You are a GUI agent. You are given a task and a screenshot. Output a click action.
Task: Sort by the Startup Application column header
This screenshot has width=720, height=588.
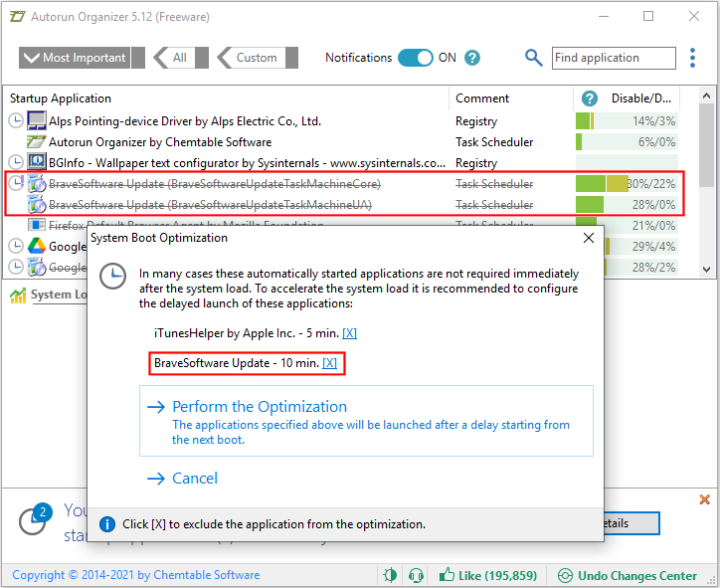point(61,98)
